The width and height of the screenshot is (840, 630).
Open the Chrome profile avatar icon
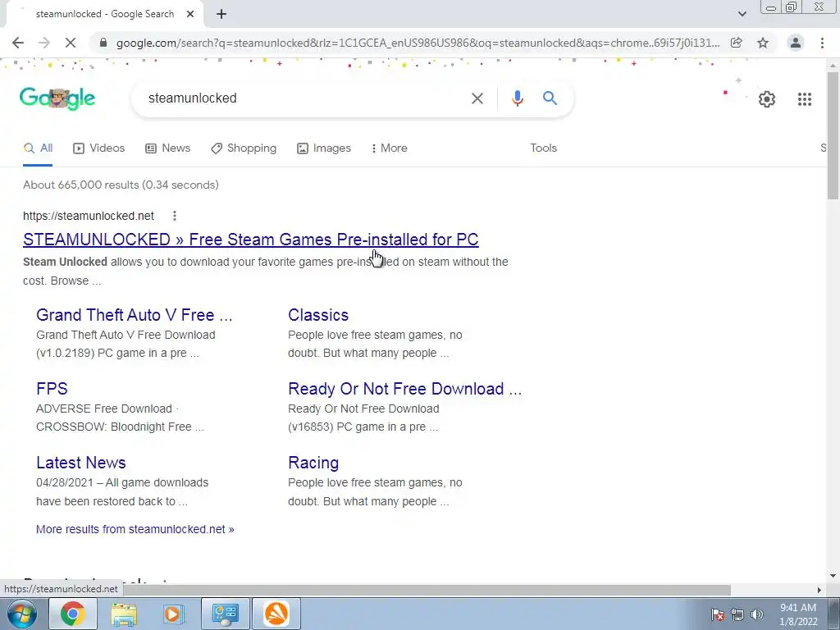tap(796, 43)
